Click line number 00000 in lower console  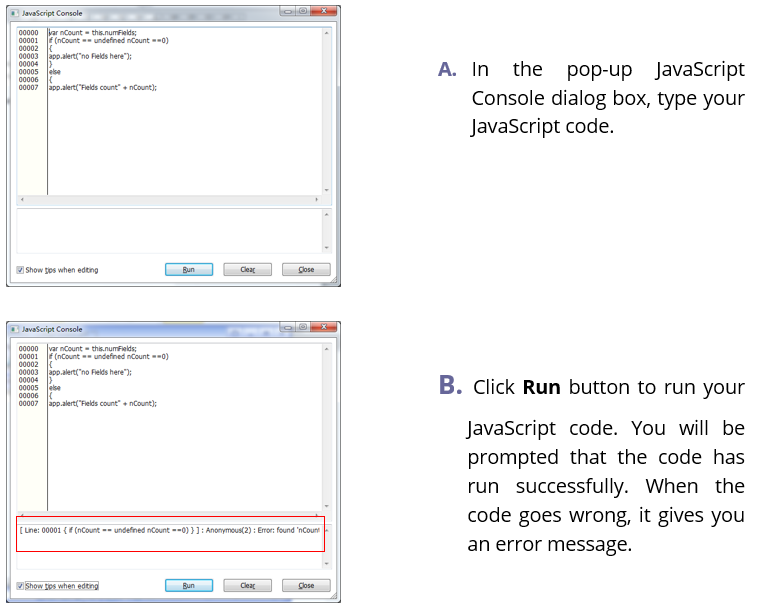[28, 349]
